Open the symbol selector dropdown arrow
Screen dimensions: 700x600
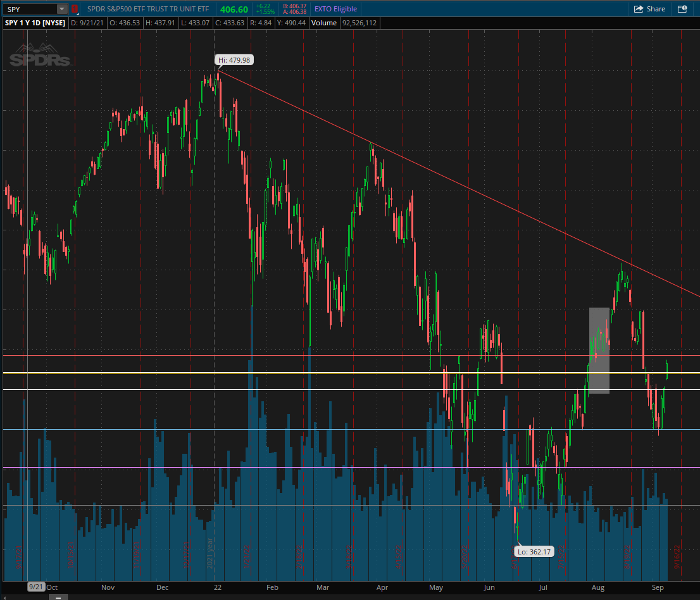point(62,9)
